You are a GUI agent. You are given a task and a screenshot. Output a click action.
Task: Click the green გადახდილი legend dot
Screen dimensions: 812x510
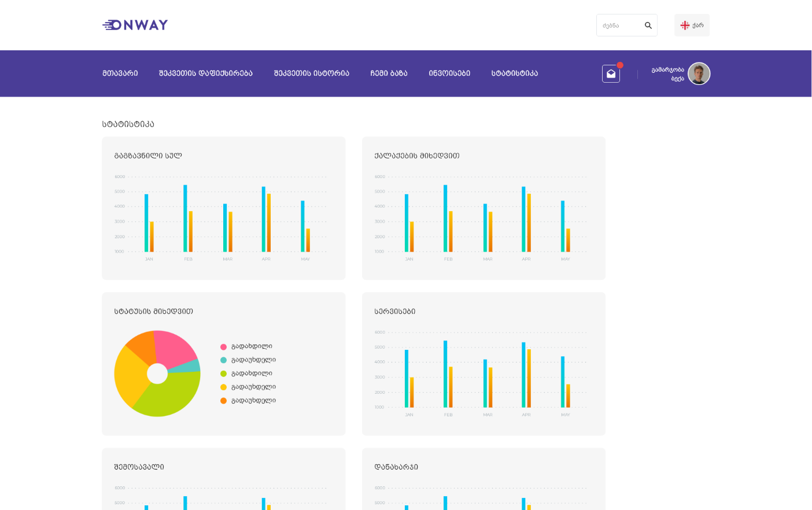click(x=223, y=374)
